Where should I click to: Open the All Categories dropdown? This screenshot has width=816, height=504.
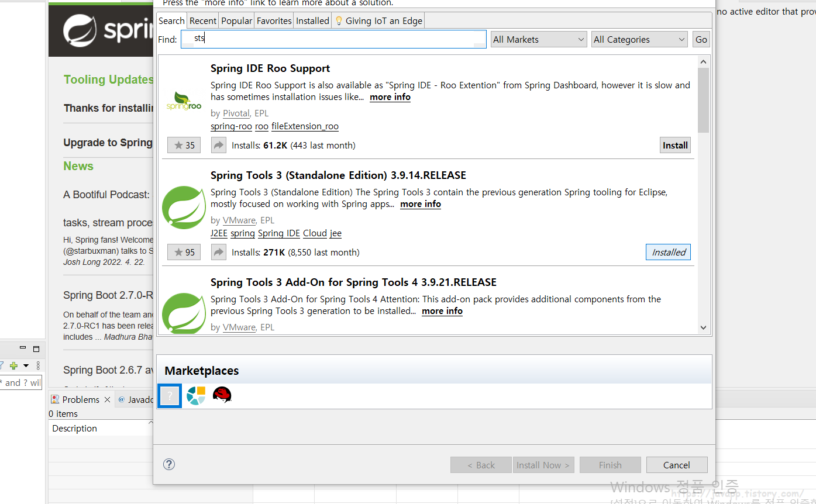(x=639, y=39)
